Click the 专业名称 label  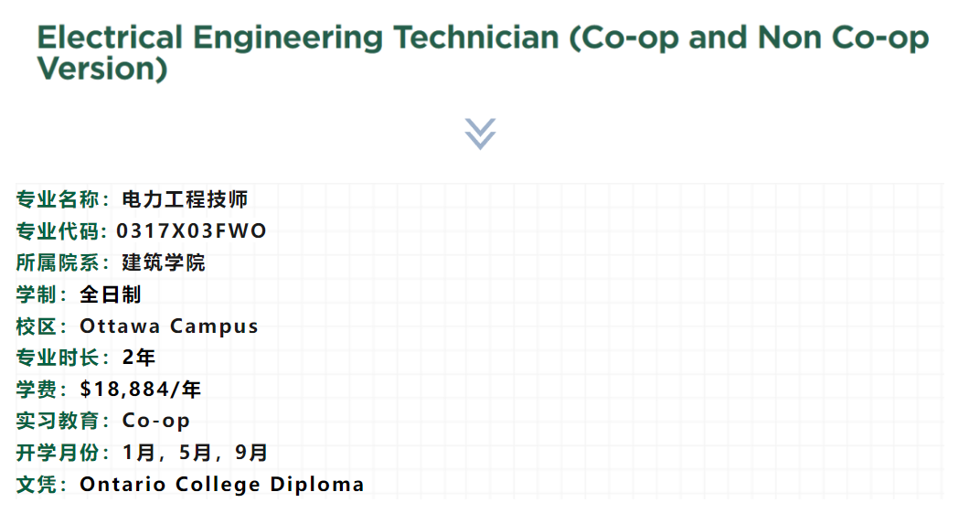pyautogui.click(x=59, y=199)
